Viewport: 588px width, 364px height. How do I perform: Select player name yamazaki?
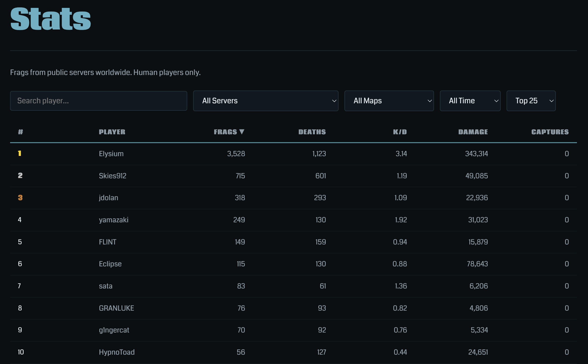click(114, 220)
